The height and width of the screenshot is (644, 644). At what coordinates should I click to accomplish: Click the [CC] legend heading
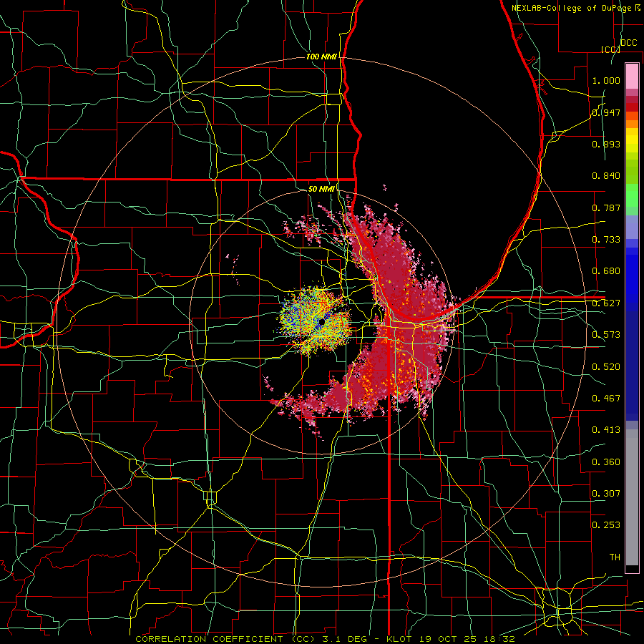(610, 49)
